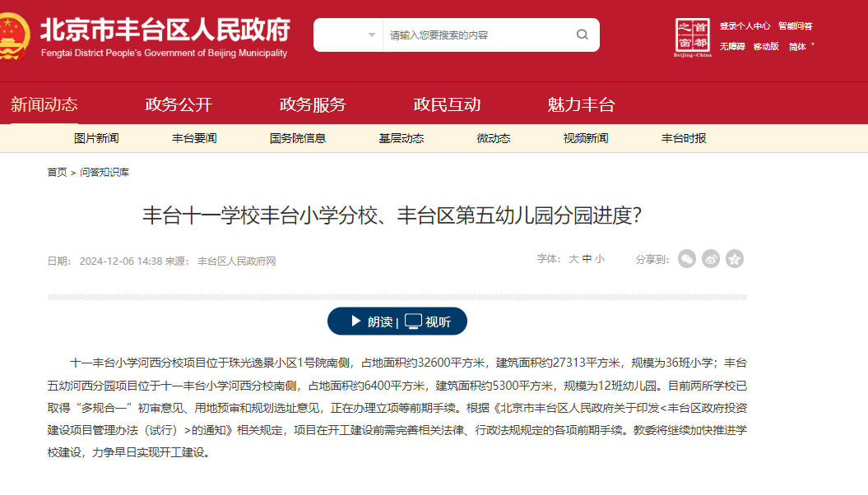Screen dimensions: 868x495
Task: Play the 朗读 read-aloud audio
Action: coord(371,322)
